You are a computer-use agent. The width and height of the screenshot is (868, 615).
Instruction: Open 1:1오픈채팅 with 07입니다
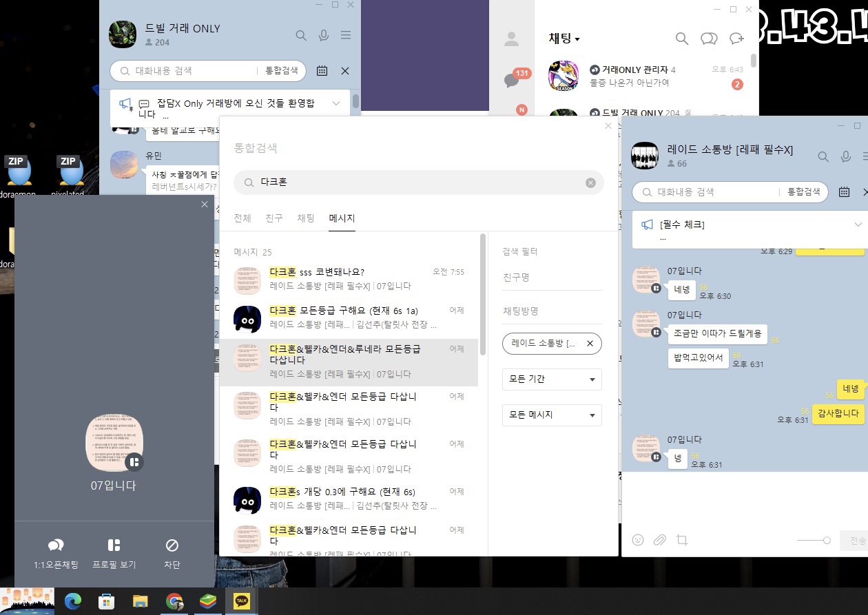[56, 545]
